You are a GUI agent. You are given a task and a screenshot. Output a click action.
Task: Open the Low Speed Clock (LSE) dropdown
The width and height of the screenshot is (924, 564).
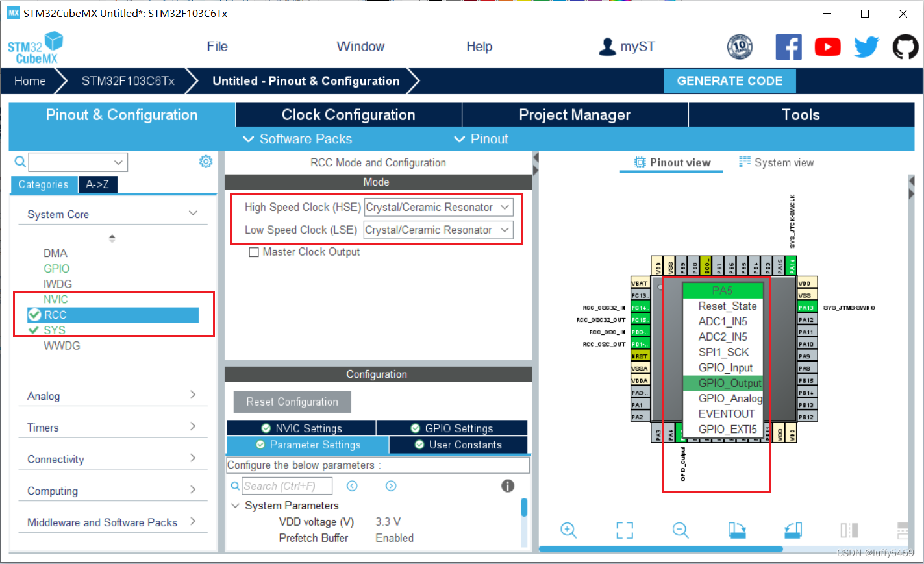(x=439, y=230)
